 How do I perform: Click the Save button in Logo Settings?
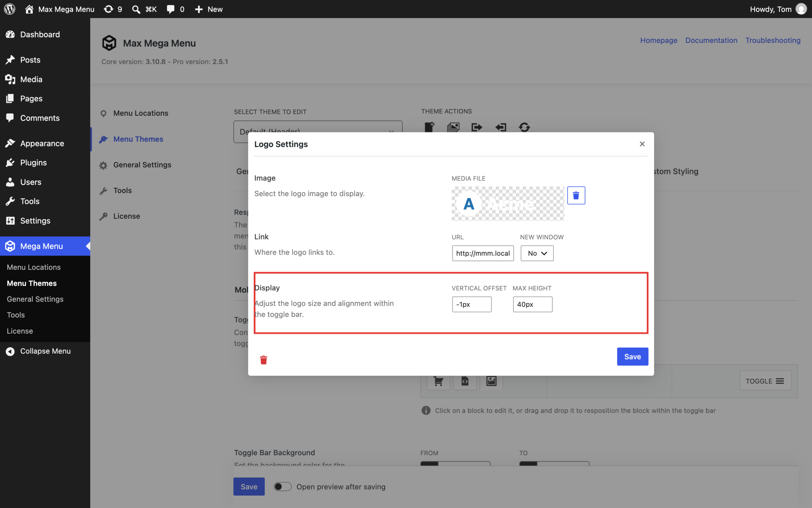click(x=632, y=357)
